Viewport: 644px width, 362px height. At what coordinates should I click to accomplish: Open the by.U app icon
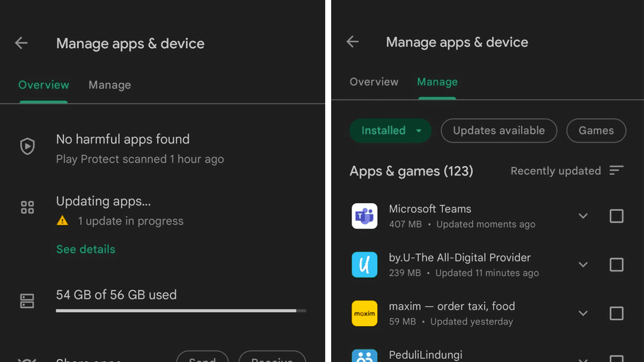click(x=364, y=265)
